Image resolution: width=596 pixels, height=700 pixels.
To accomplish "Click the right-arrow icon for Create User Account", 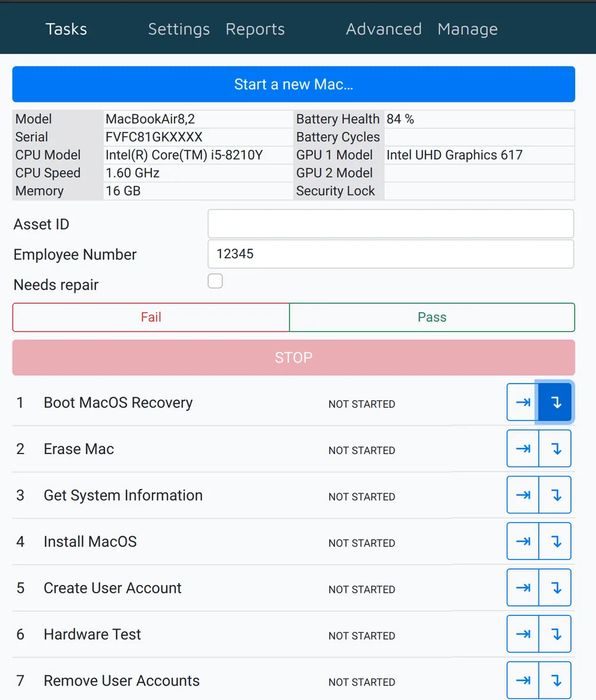I will 523,588.
